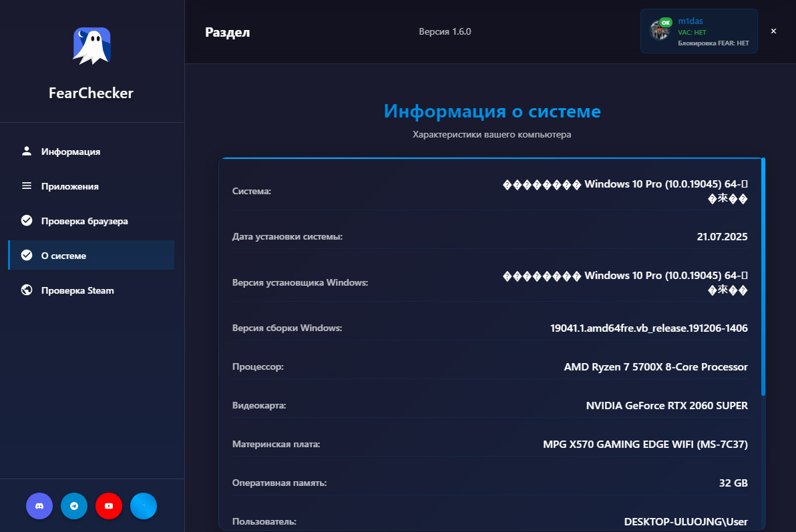The height and width of the screenshot is (532, 796).
Task: Open the Discord link button
Action: 39,506
